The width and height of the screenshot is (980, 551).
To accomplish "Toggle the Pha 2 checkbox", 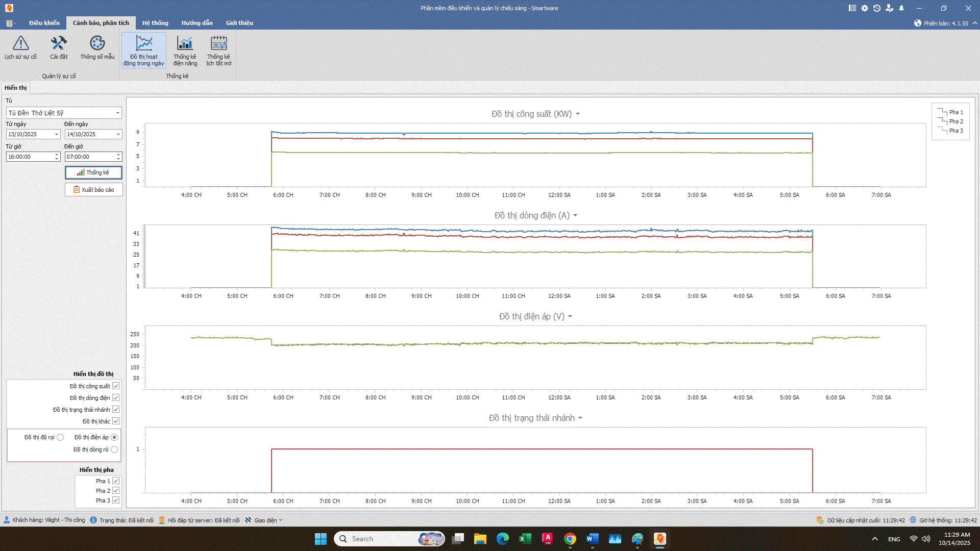I will (116, 491).
